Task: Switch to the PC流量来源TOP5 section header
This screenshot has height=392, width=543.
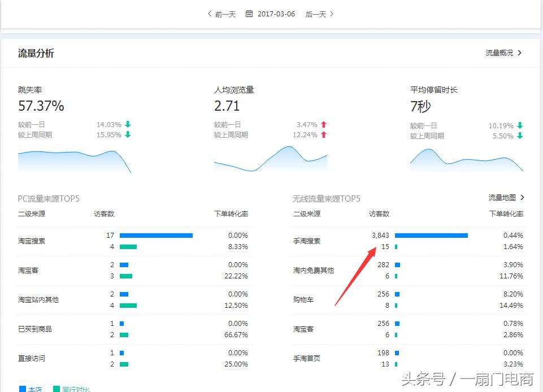Action: [x=48, y=198]
